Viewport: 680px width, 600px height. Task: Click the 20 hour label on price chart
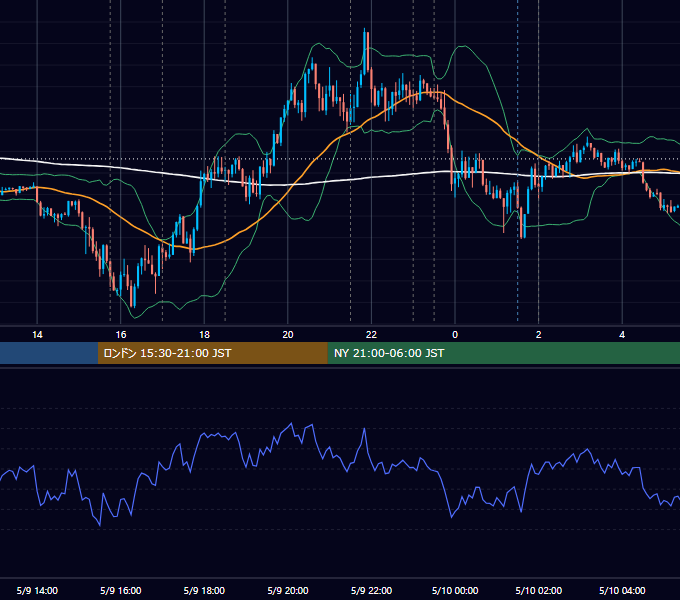tap(288, 335)
